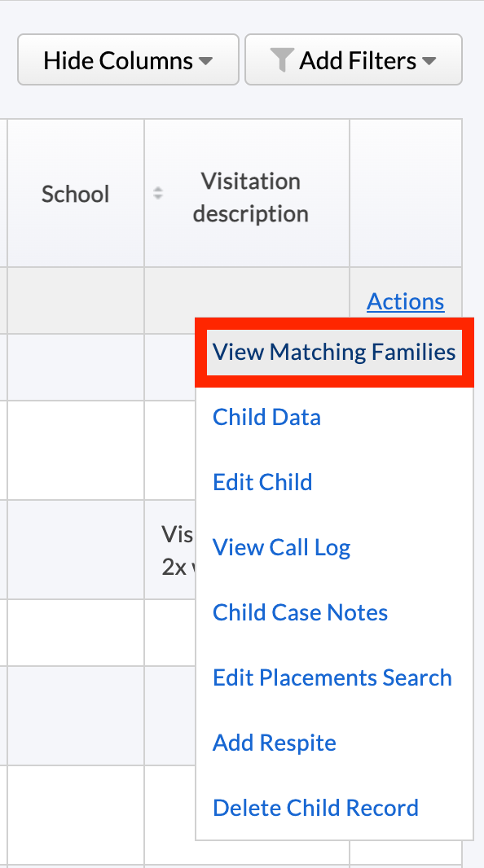Click the empty first row under School

[x=75, y=366]
